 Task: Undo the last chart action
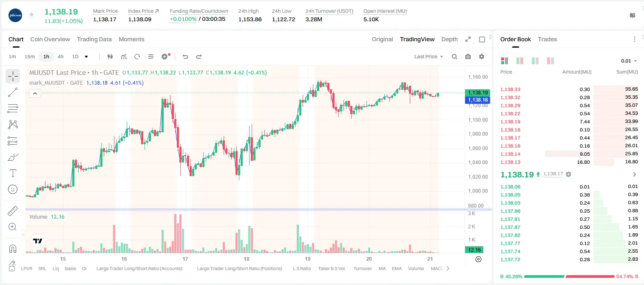(185, 57)
